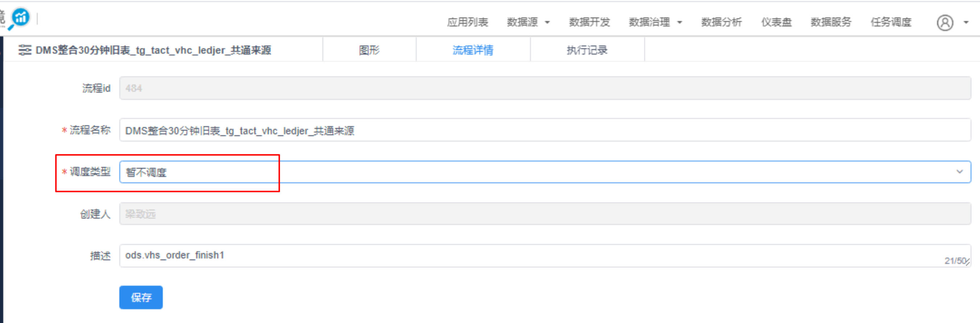Open the 调度类型 dropdown showing 暂不调度
The width and height of the screenshot is (980, 323).
tap(545, 172)
